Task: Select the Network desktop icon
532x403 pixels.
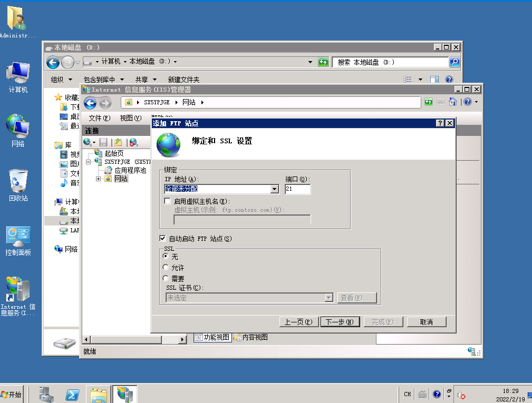Action: [18, 131]
